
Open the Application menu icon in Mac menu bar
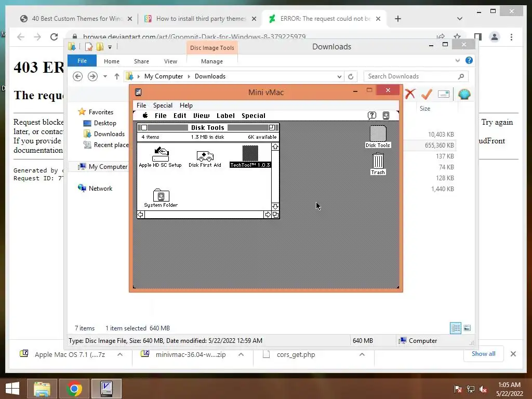(x=386, y=115)
